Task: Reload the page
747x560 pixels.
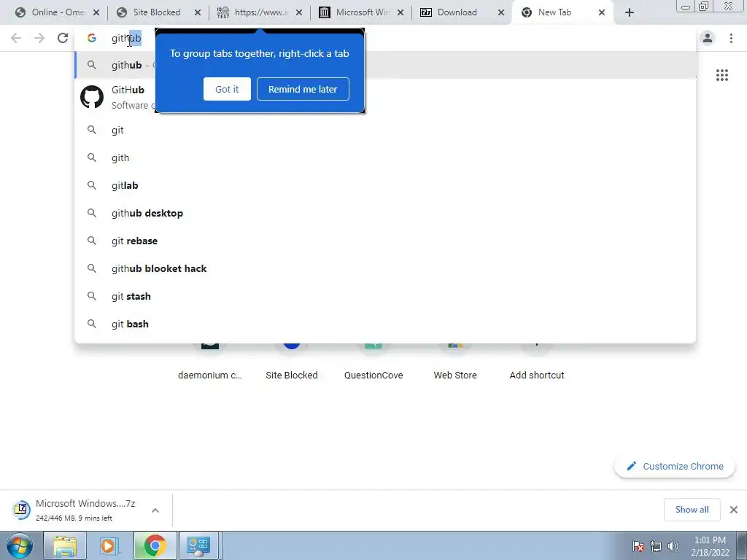Action: pos(63,38)
